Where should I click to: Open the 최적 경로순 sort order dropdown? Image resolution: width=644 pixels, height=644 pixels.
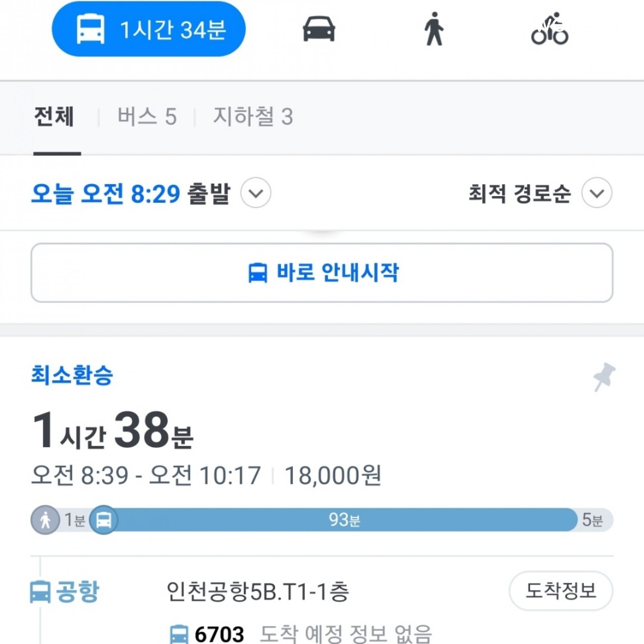[597, 193]
